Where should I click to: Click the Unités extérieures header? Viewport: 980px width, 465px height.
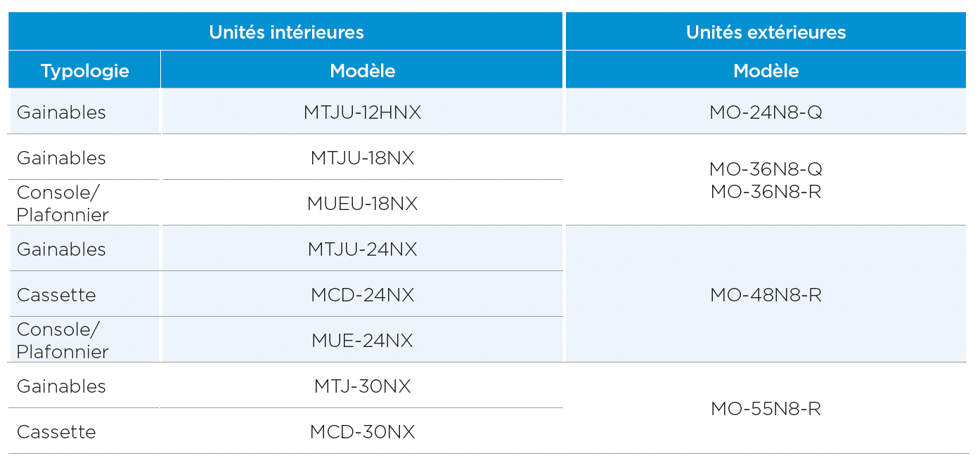tap(766, 32)
